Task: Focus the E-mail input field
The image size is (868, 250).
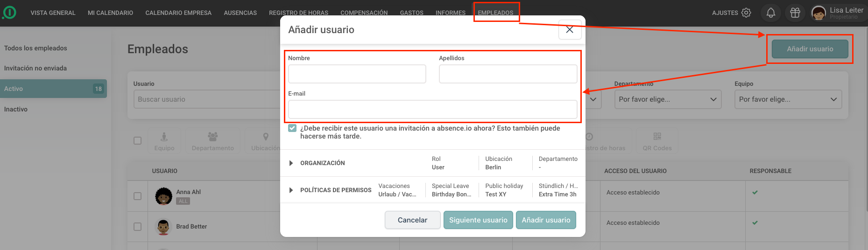Action: [x=433, y=109]
